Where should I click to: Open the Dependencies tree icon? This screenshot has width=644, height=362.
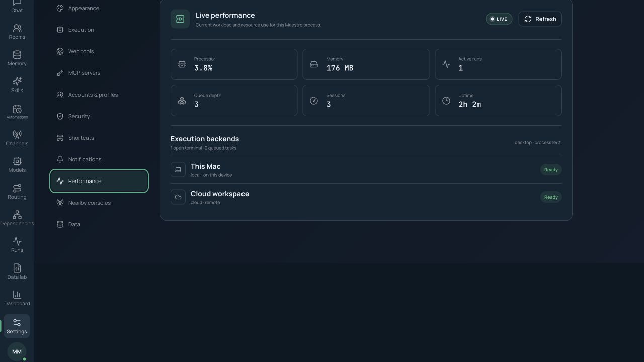click(x=17, y=215)
